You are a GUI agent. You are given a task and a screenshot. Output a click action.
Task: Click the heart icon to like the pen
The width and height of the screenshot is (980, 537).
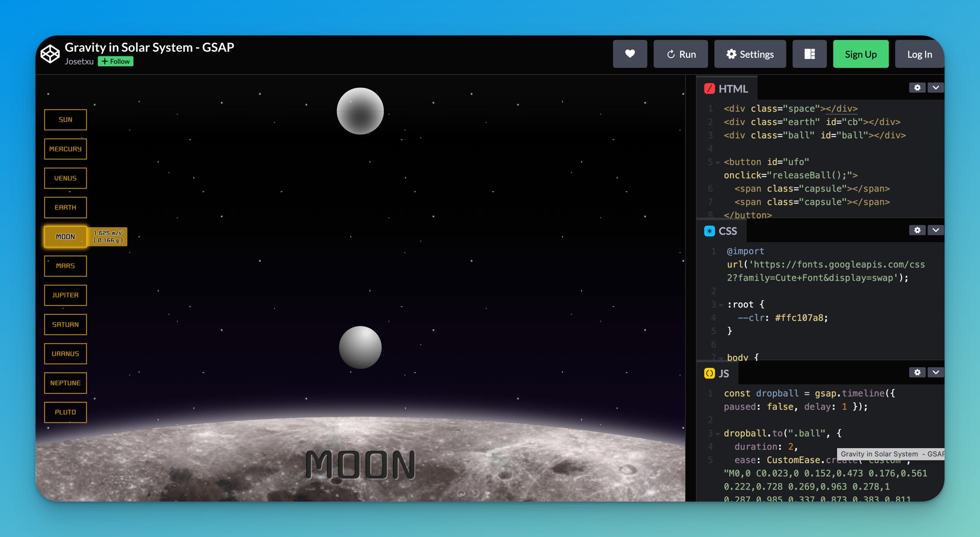[630, 54]
